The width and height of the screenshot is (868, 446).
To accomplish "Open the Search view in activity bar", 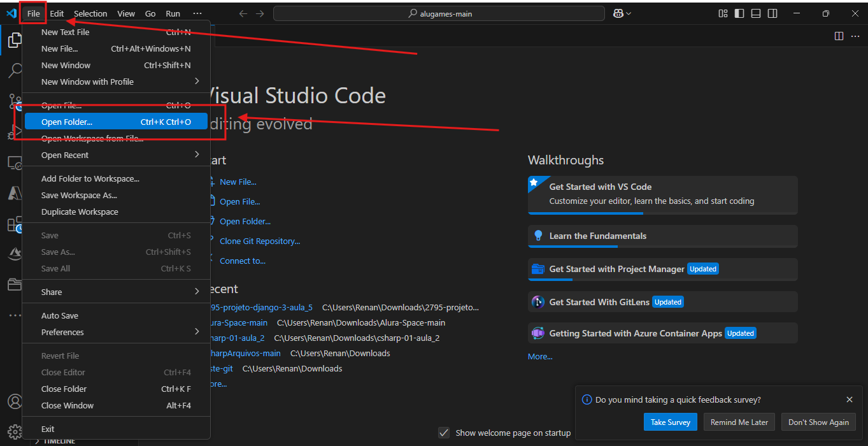I will click(x=14, y=70).
